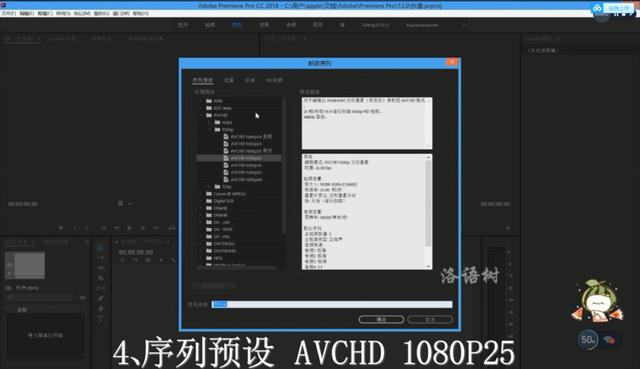The image size is (640, 369).
Task: Expand the DNxHD folder arrow
Action: pyautogui.click(x=200, y=208)
